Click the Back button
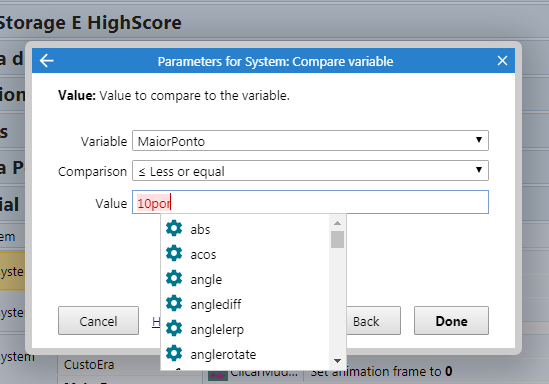This screenshot has width=549, height=384. pos(374,321)
